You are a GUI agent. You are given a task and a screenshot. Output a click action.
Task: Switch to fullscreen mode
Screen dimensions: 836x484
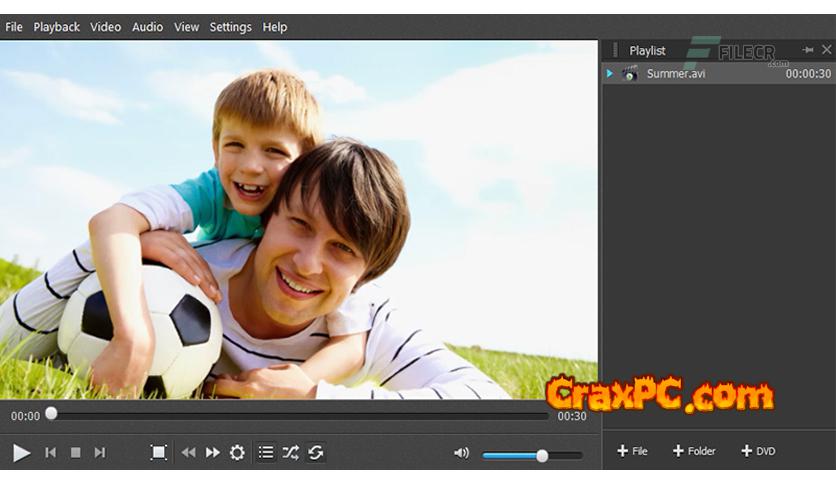(158, 453)
